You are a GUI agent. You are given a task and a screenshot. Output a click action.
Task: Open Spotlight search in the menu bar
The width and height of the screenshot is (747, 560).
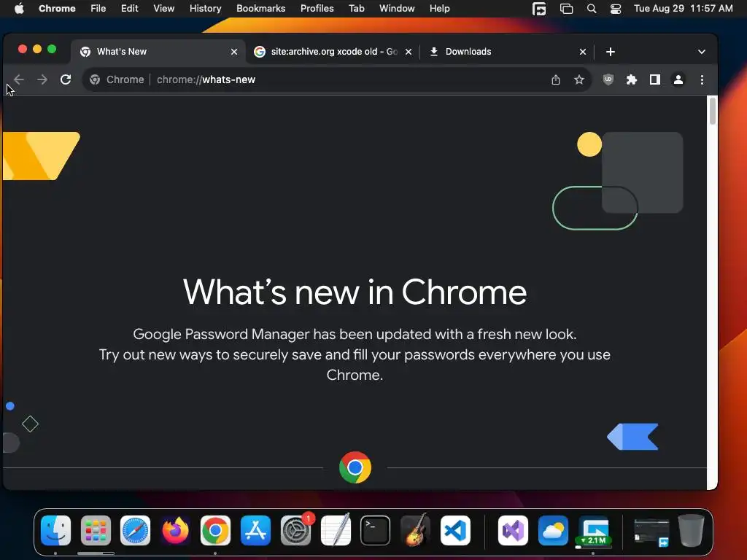pos(591,9)
